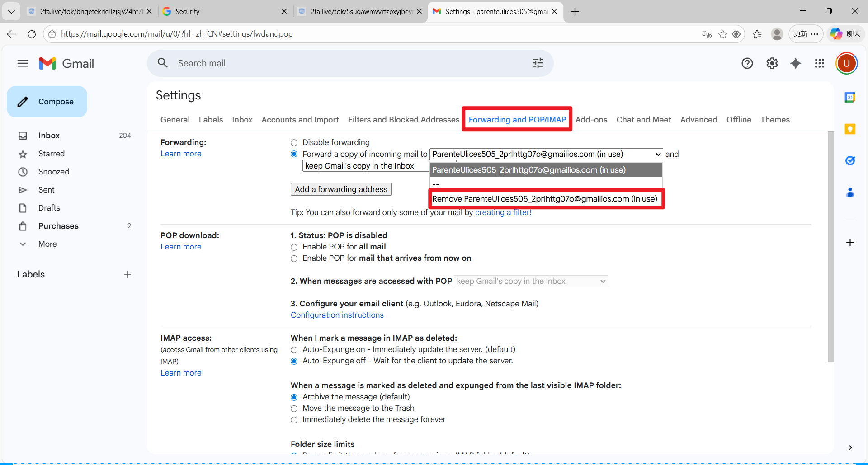The image size is (868, 465).
Task: Open the Support help icon
Action: click(x=747, y=63)
